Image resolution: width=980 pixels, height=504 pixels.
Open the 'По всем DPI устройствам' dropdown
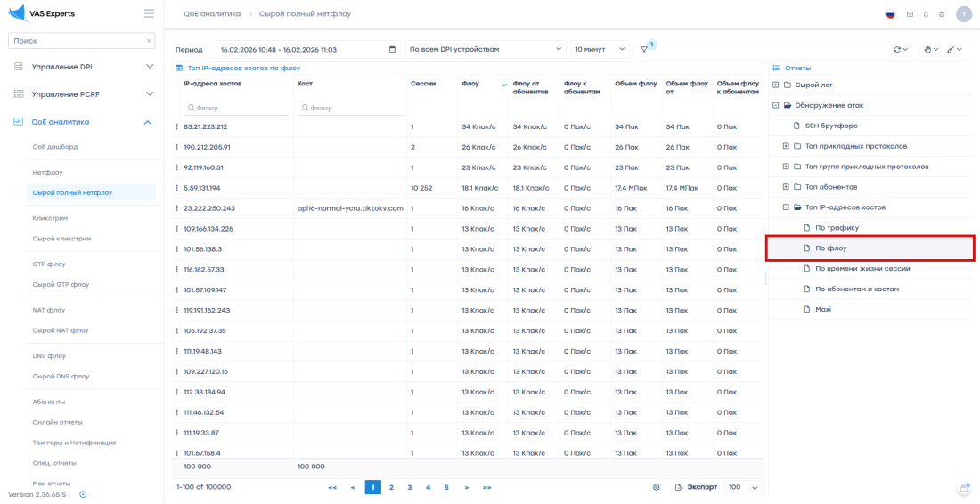485,49
